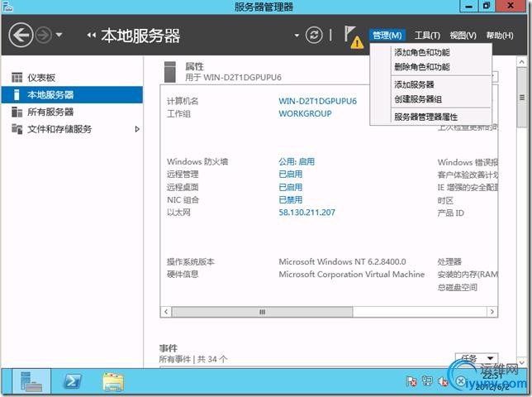This screenshot has height=397, width=532.
Task: Click 已禁用 link next to NIC 组合
Action: pyautogui.click(x=291, y=199)
